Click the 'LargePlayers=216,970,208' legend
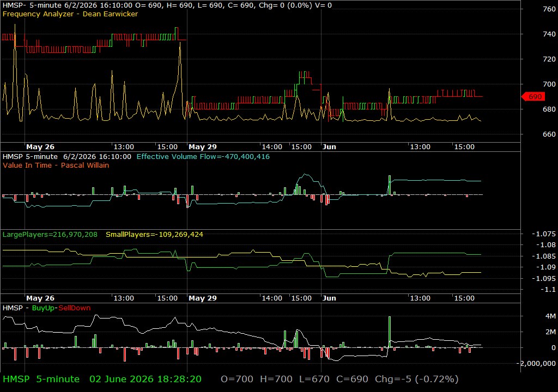This screenshot has height=392, width=558. tap(50, 235)
